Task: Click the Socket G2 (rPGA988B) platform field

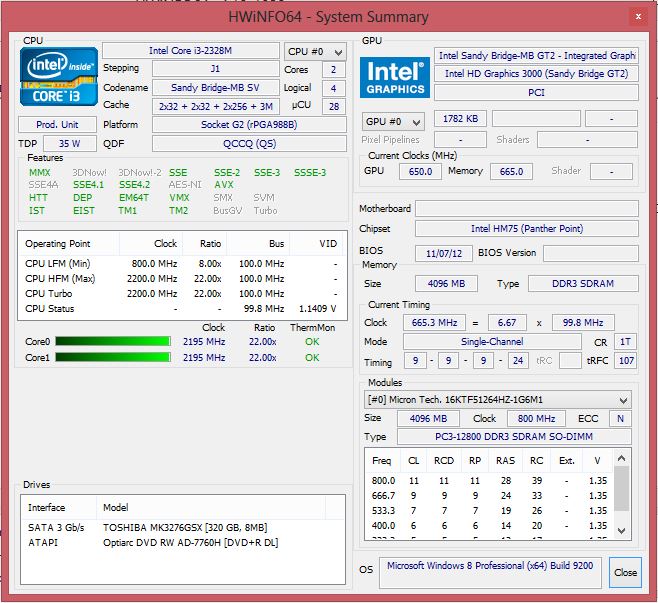Action: (x=249, y=125)
